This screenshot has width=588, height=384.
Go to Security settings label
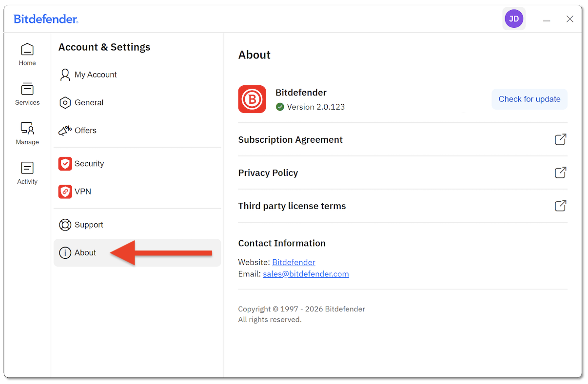[89, 164]
